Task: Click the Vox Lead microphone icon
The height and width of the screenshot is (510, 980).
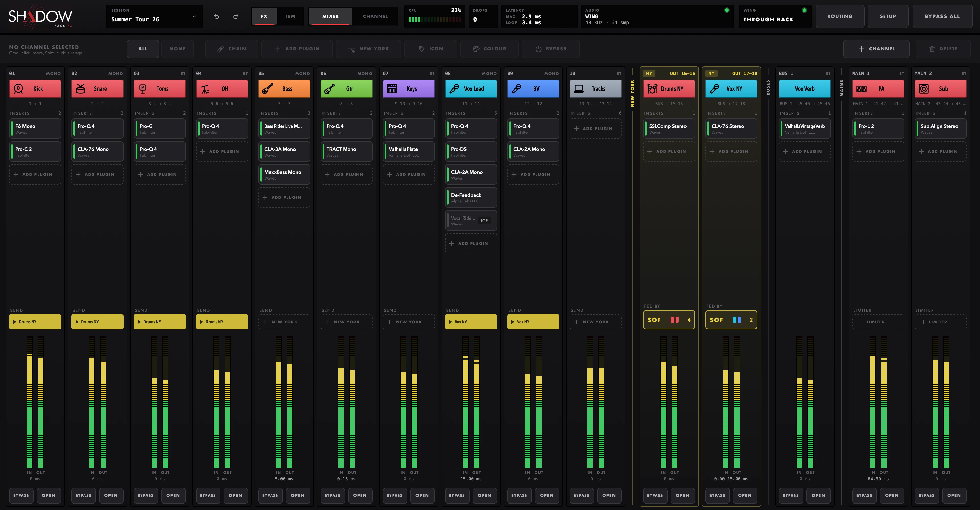Action: (454, 89)
